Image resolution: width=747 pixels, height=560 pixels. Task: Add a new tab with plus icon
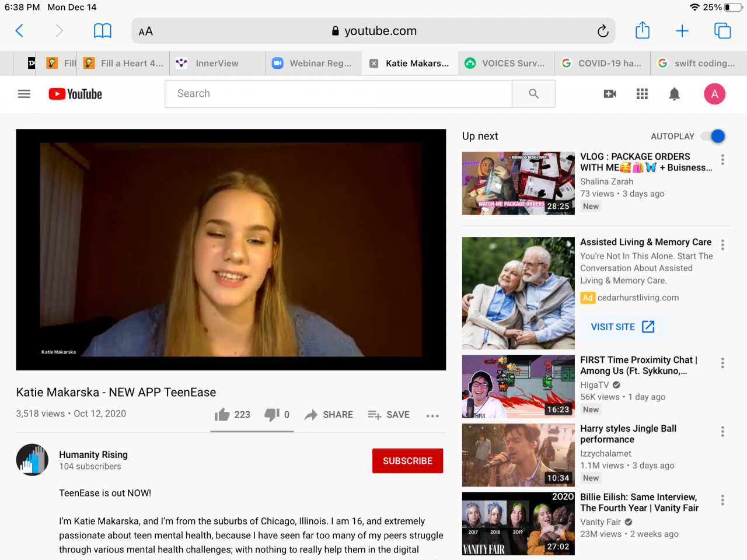coord(682,31)
